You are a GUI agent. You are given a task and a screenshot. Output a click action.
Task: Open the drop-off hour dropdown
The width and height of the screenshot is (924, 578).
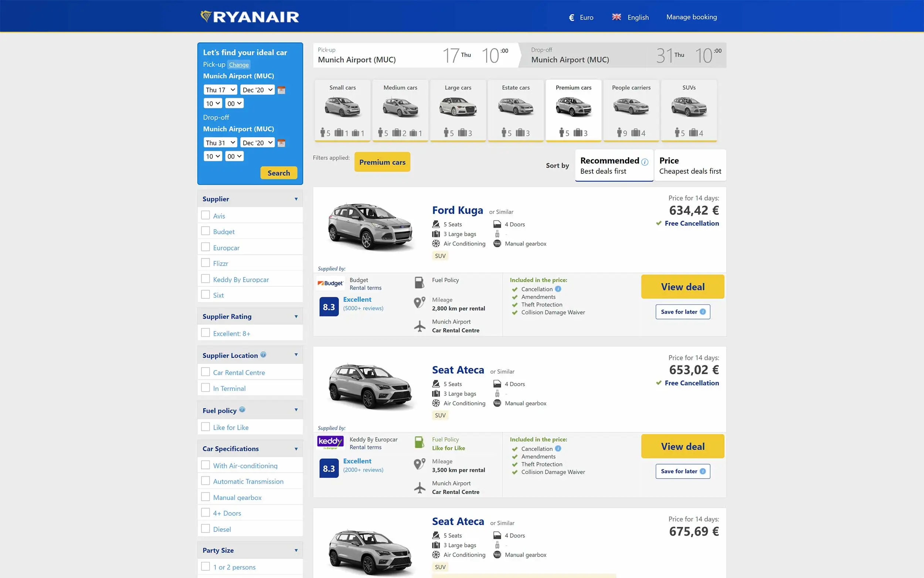(x=213, y=156)
